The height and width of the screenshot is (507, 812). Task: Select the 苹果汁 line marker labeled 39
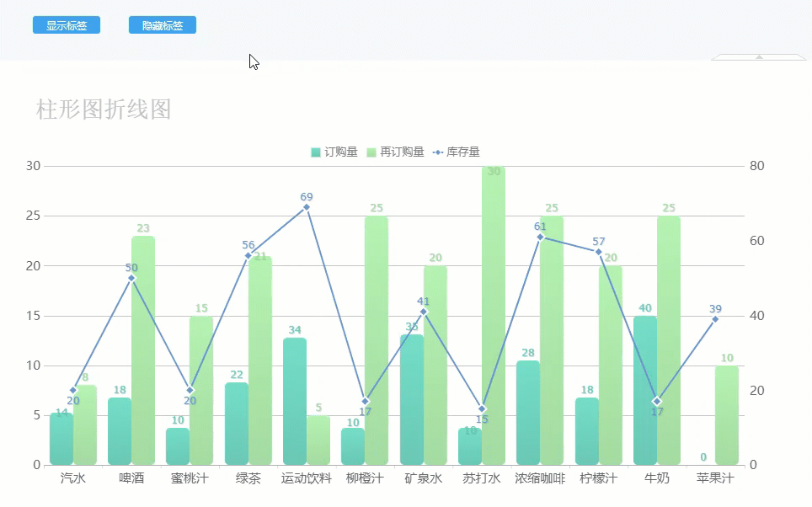coord(715,319)
